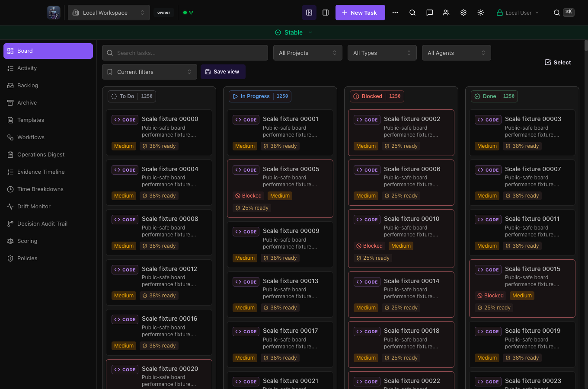The image size is (588, 389).
Task: Click the Decision Audit Trail branch icon
Action: click(10, 224)
